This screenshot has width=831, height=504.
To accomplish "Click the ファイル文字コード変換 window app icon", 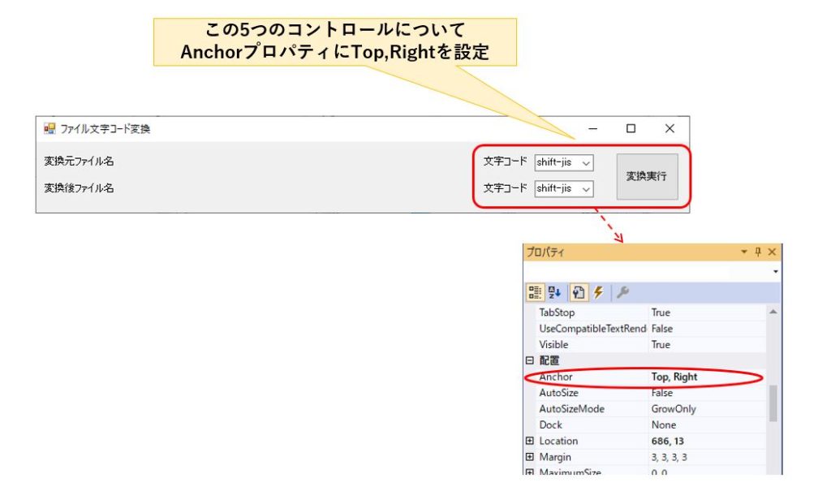I will 50,128.
